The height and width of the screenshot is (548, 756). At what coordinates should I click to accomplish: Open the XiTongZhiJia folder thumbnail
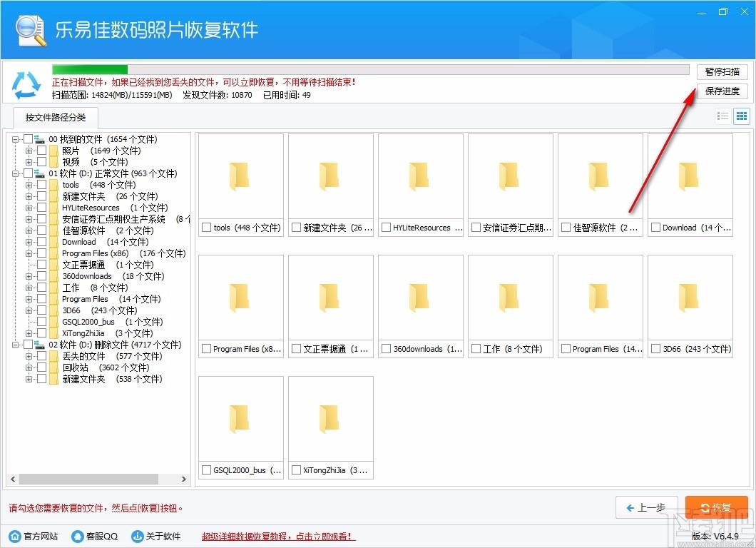[x=331, y=419]
